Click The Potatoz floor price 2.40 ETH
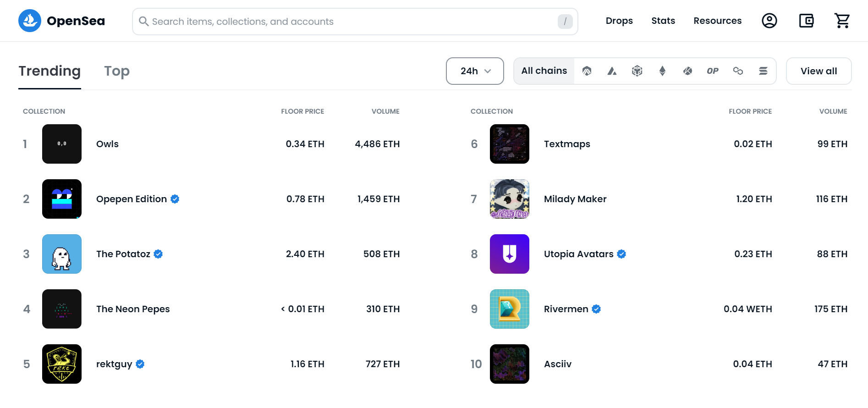This screenshot has width=868, height=408. [305, 254]
